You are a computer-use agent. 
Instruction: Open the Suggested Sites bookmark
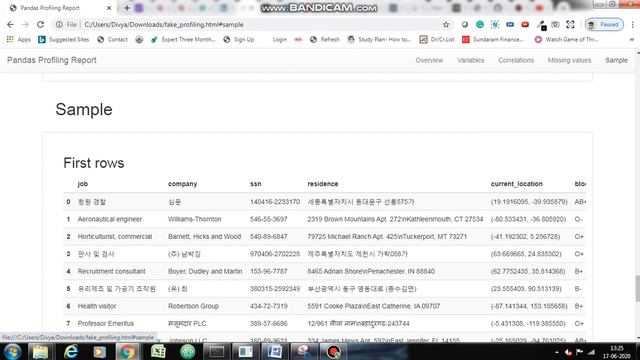click(x=64, y=40)
